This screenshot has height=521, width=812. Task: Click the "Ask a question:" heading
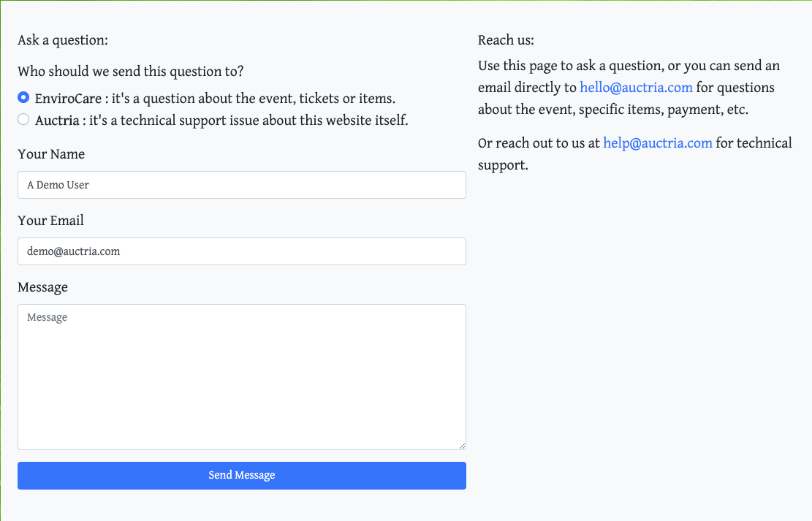63,40
